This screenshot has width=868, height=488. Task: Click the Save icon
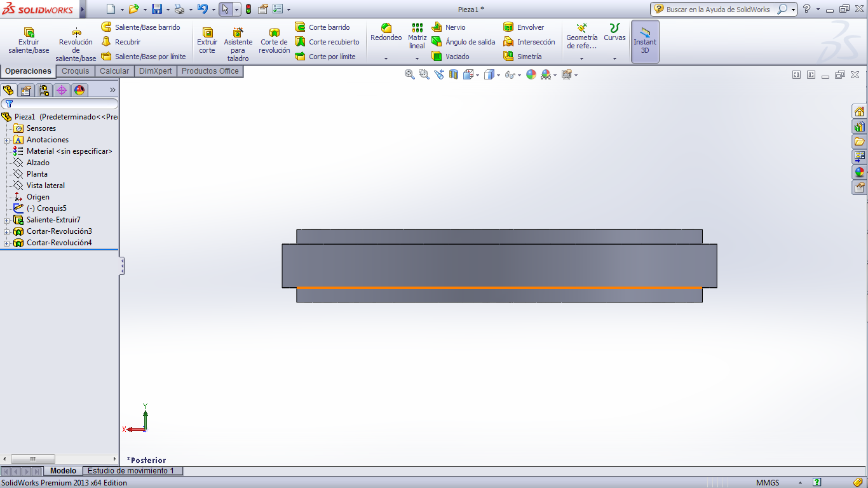(x=157, y=9)
